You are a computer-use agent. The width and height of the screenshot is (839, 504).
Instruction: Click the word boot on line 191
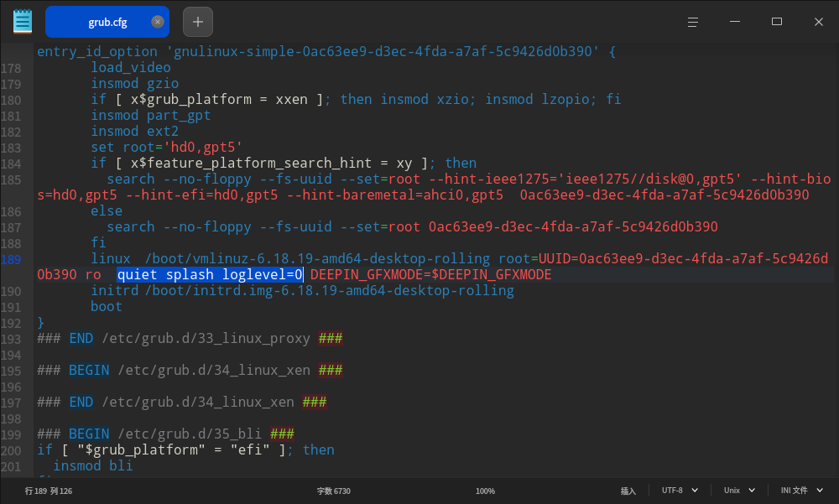pos(107,307)
